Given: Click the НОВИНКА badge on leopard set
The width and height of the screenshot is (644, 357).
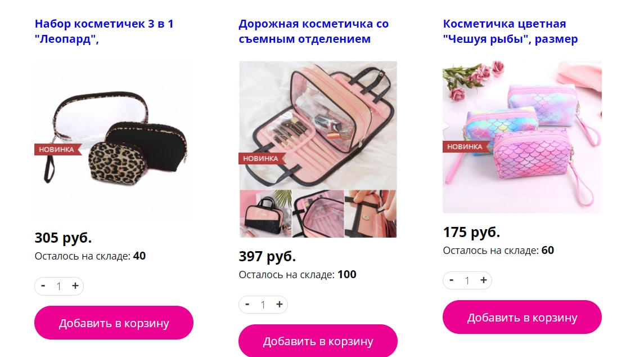Looking at the screenshot, I should pos(57,150).
